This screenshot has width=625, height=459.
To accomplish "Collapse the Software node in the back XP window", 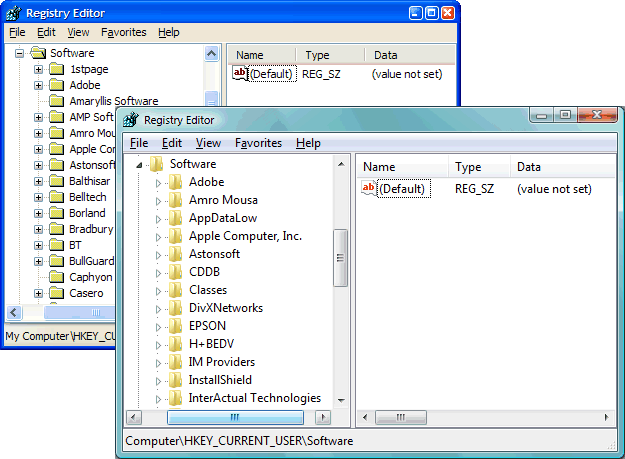I will [19, 53].
